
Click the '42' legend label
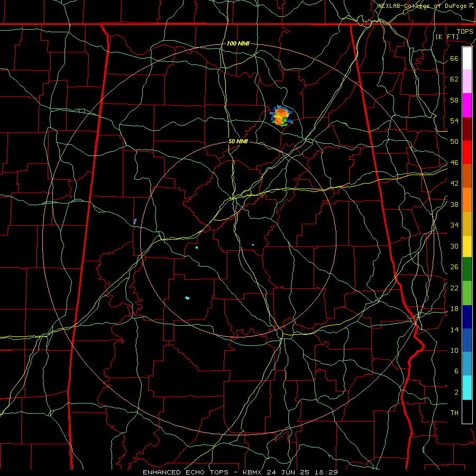coord(454,184)
